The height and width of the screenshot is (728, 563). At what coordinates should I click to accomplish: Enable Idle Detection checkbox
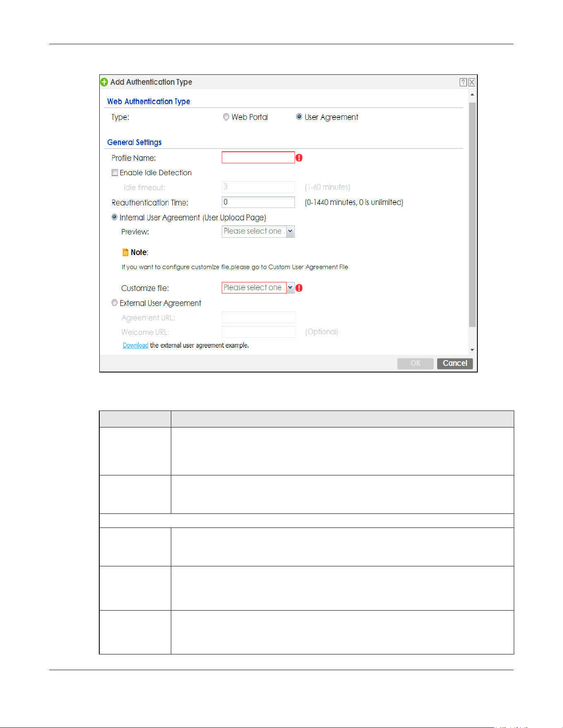115,173
